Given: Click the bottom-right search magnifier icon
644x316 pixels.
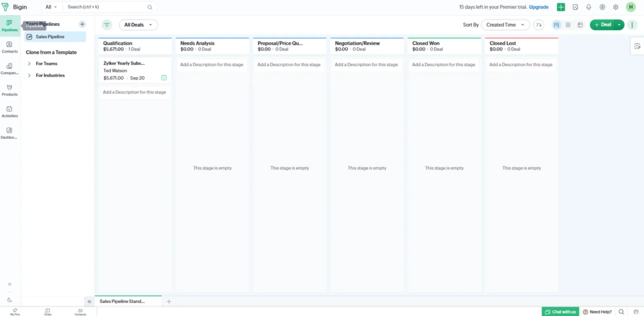Looking at the screenshot, I should point(621,312).
